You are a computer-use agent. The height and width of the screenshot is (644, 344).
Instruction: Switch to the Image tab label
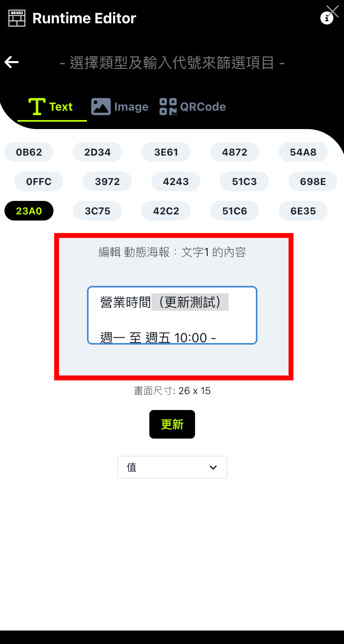[131, 107]
